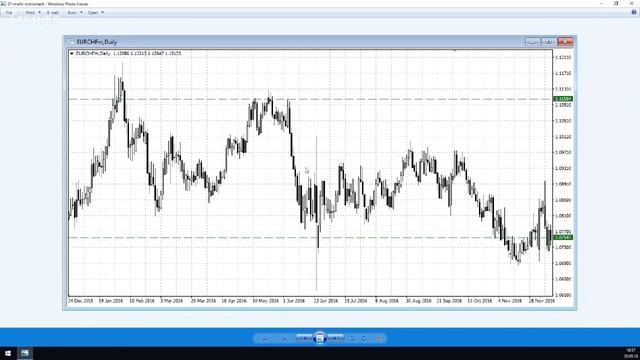Screen dimensions: 640x360
Task: Click the zoom magnifier control
Action: (266, 338)
